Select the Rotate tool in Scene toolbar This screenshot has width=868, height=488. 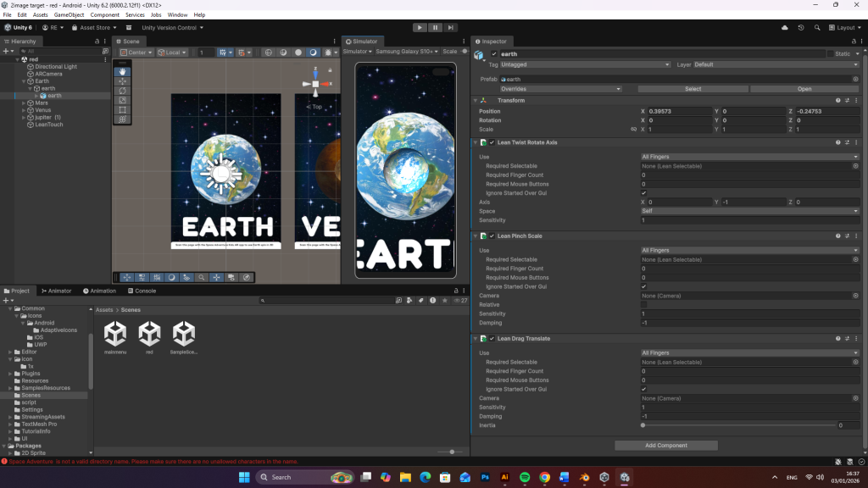pyautogui.click(x=122, y=91)
